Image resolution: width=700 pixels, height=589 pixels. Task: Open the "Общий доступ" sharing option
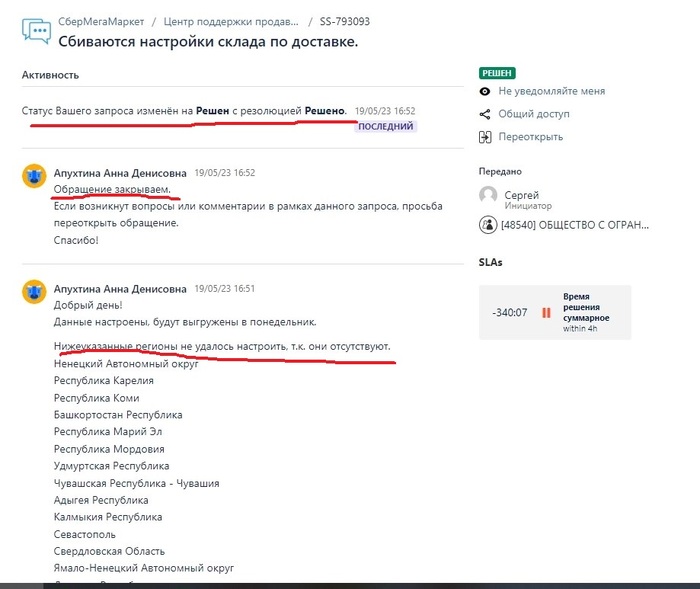pos(534,114)
